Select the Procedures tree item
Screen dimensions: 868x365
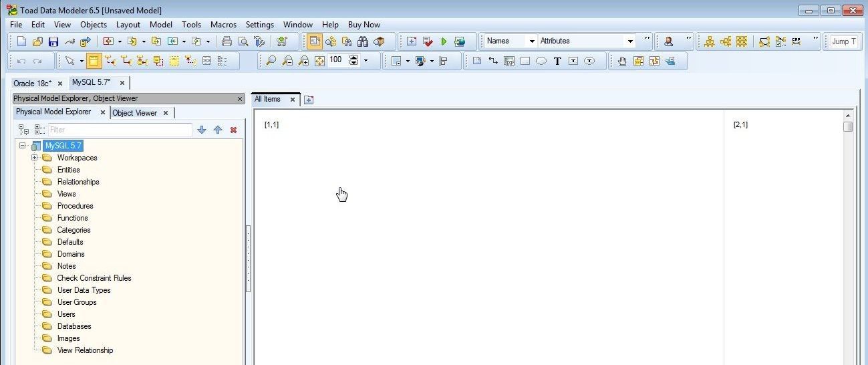(x=75, y=206)
